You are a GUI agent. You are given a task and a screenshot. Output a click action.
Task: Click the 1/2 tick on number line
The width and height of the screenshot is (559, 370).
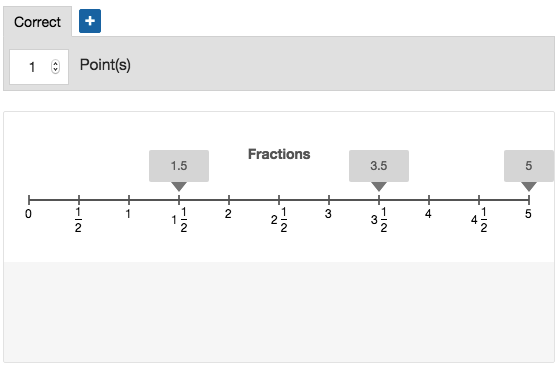[79, 200]
